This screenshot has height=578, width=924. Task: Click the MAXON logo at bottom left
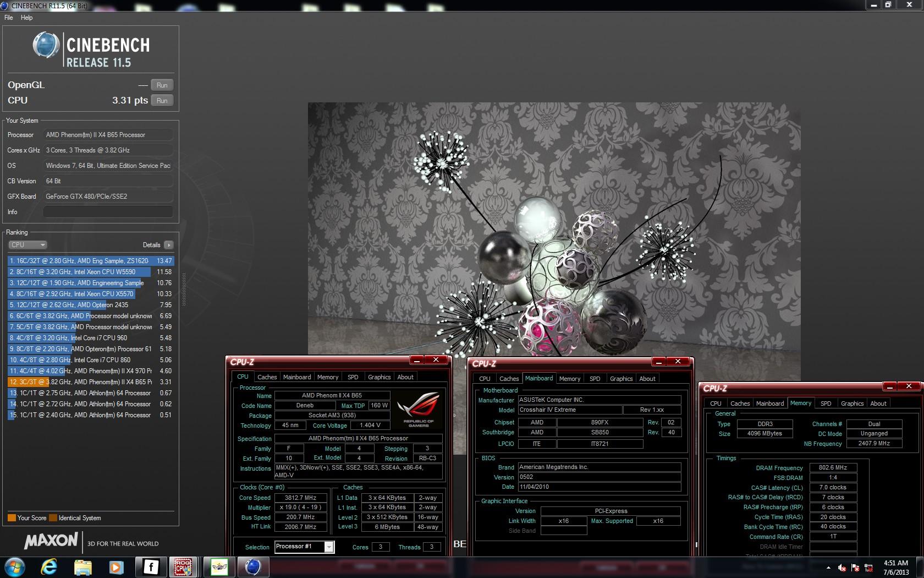(51, 541)
